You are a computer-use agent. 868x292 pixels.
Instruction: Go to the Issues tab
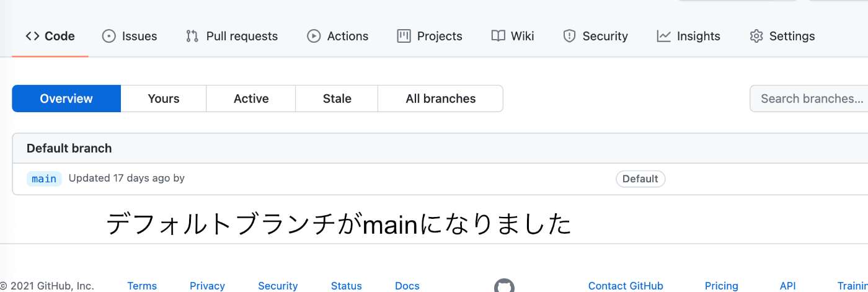point(130,36)
